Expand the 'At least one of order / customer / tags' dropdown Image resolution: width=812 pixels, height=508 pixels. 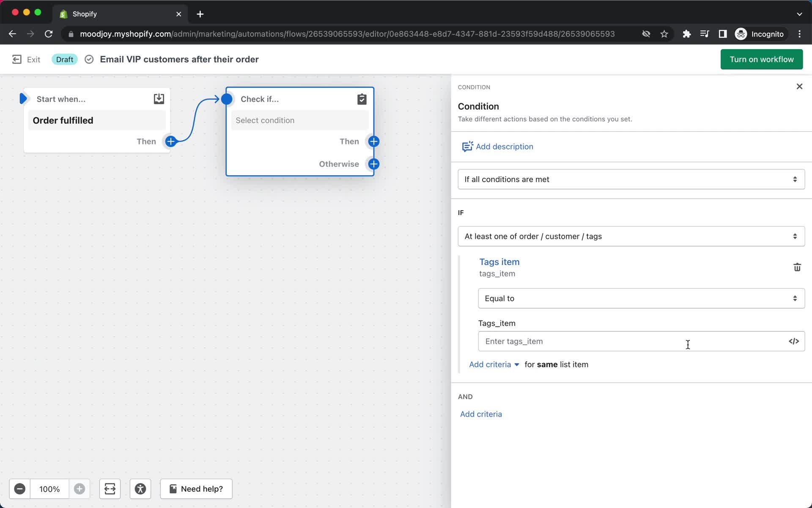click(x=631, y=236)
